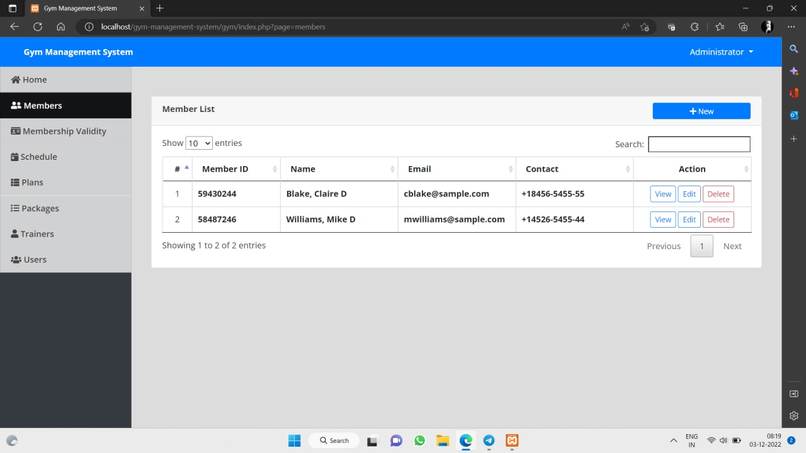
Task: Click browser back arrow
Action: (14, 27)
